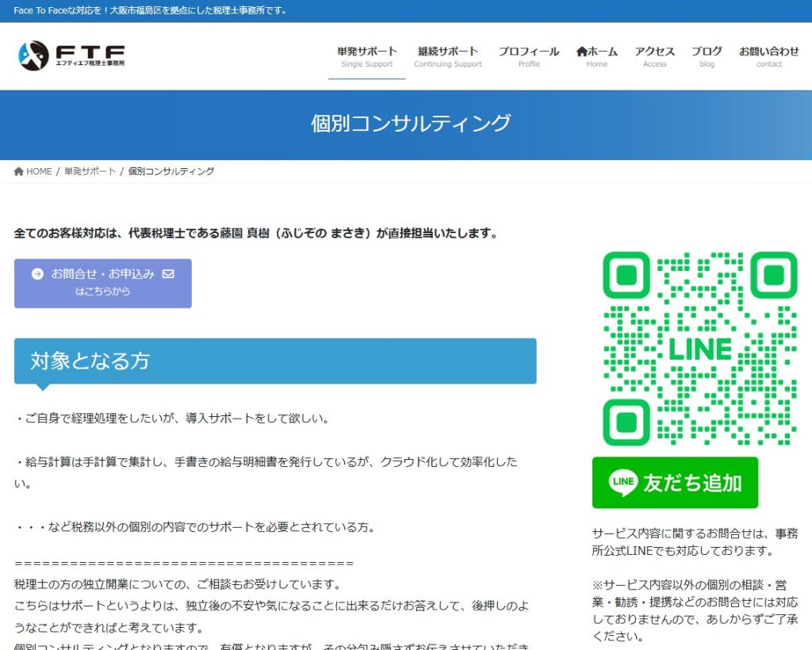
Task: Click the 個別コンサルティング breadcrumb text
Action: coord(171,171)
